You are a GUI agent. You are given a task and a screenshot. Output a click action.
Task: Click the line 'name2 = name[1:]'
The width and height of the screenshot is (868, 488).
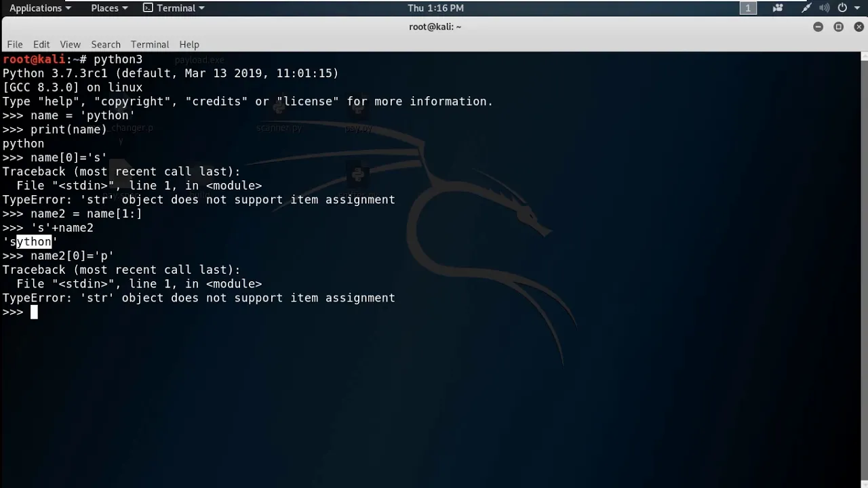point(73,213)
